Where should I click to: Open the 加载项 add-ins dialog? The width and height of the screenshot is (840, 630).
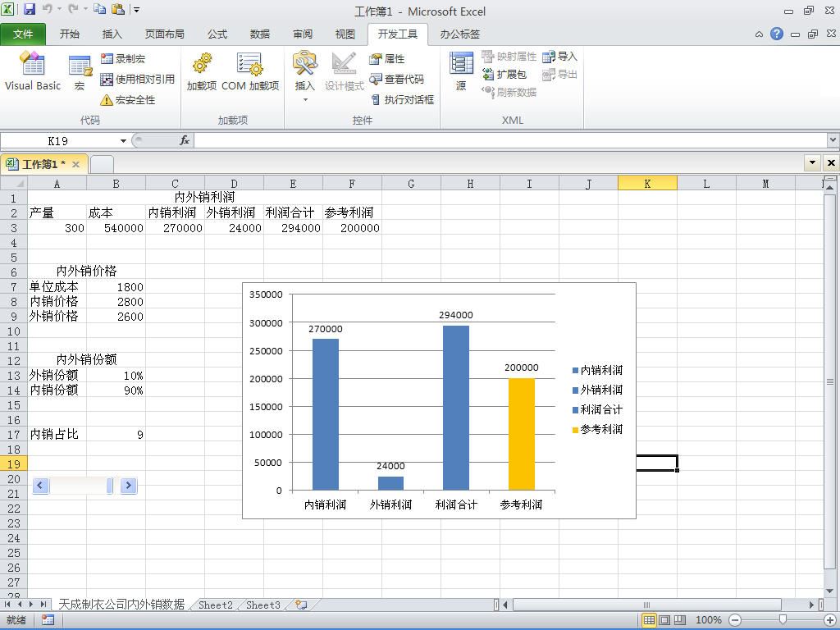[x=202, y=72]
